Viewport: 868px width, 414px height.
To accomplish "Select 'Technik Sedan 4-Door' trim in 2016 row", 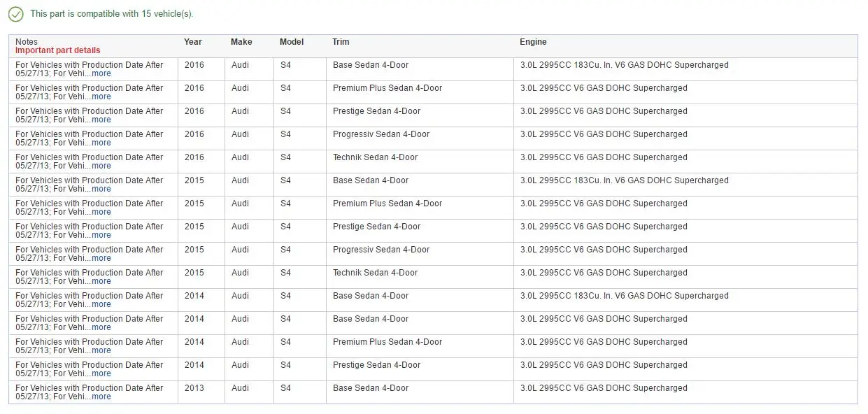I will tap(376, 157).
